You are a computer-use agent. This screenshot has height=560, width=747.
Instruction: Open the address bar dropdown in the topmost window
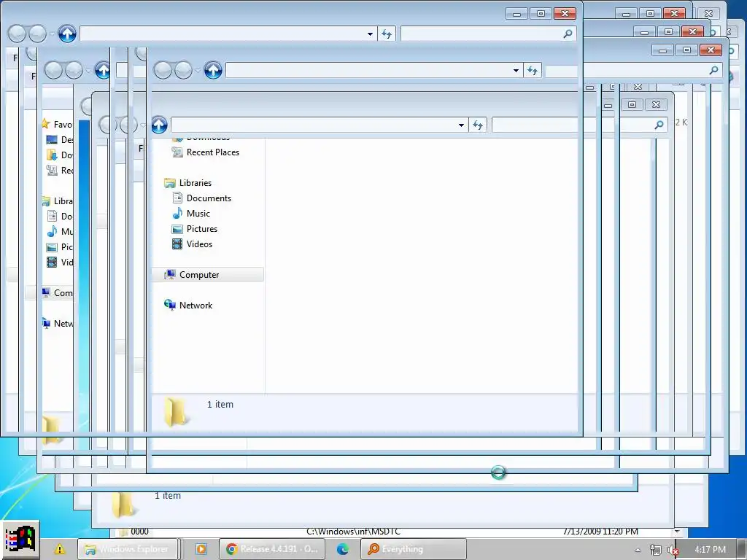(x=370, y=34)
